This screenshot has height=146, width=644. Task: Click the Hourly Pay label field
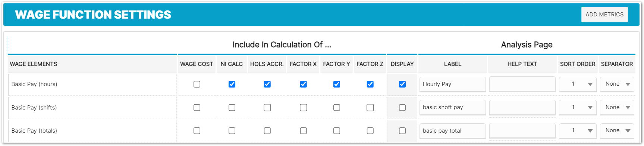(453, 84)
